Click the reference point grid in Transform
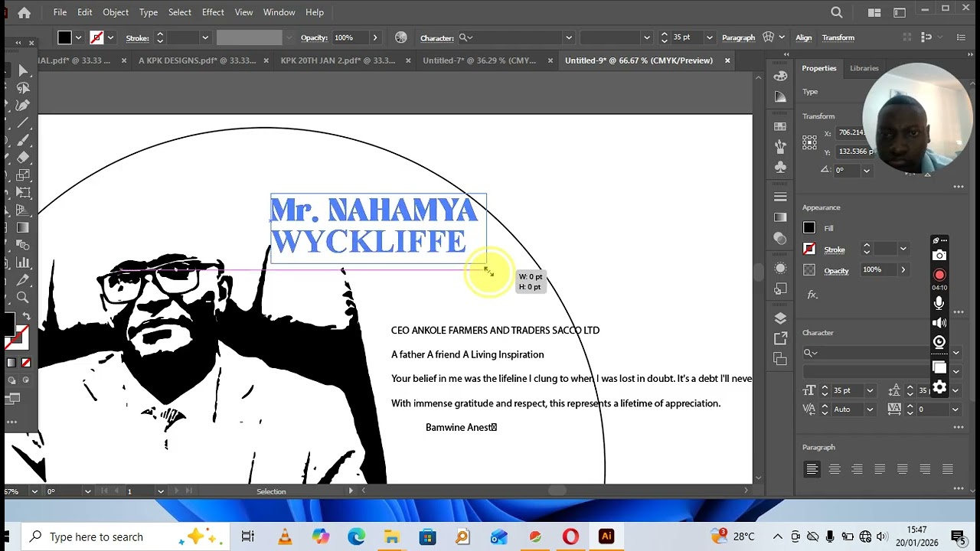This screenshot has height=551, width=980. click(x=809, y=142)
